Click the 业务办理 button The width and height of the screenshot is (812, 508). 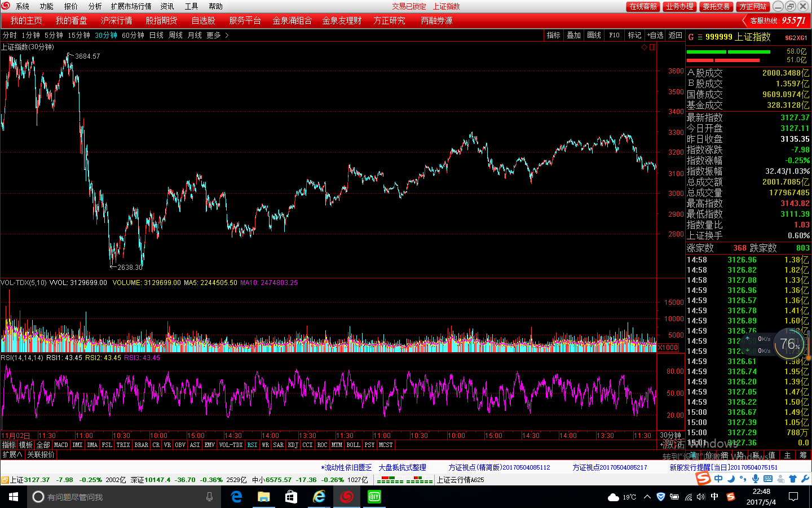pyautogui.click(x=679, y=6)
